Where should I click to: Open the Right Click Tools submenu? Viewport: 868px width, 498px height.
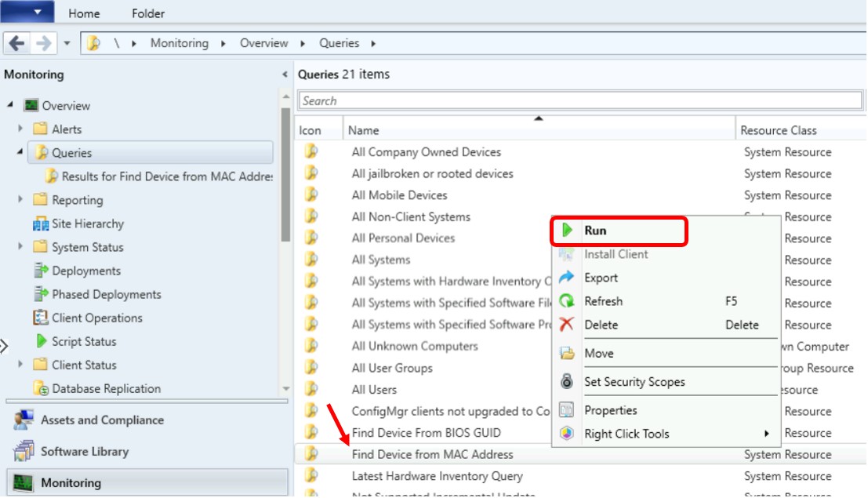pos(622,432)
